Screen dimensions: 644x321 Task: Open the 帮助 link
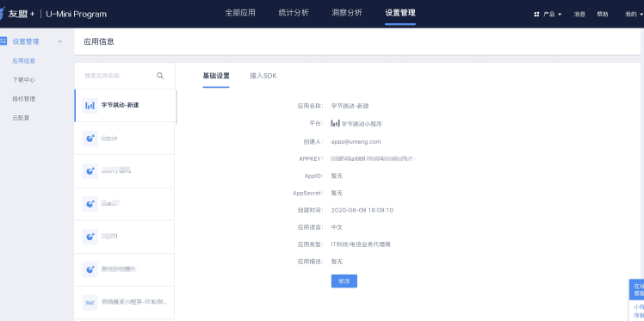603,14
